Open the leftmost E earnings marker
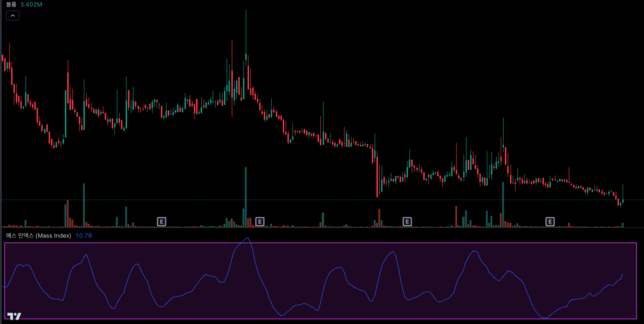 coord(162,221)
